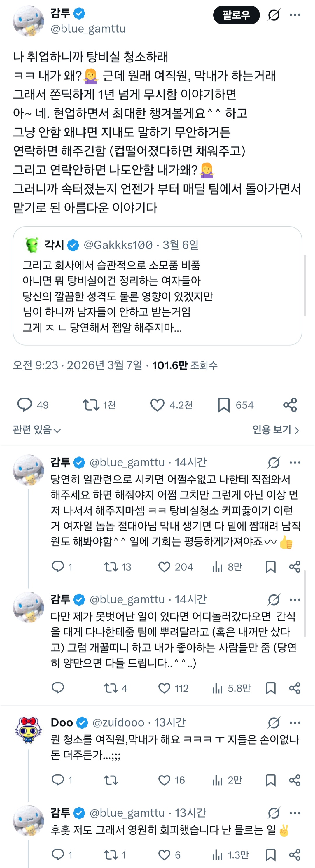
Task: Repost the reply with 13 reposts
Action: tap(111, 567)
